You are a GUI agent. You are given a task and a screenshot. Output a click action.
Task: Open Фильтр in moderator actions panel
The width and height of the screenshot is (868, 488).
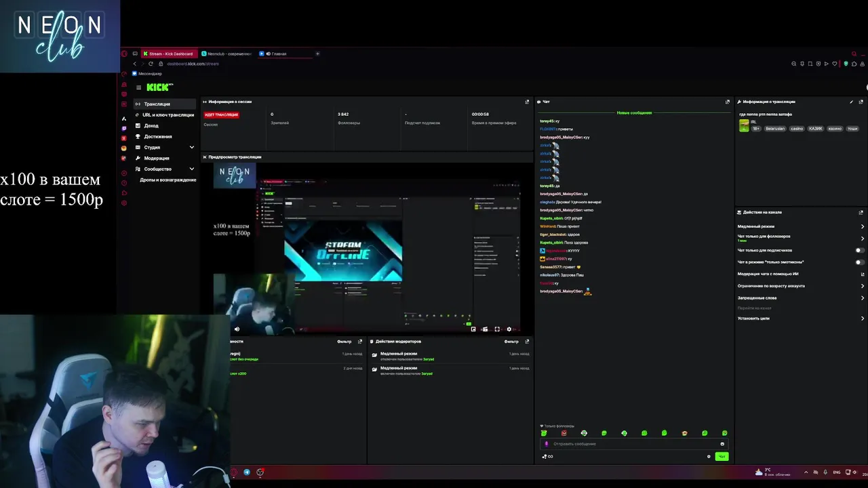tap(511, 342)
